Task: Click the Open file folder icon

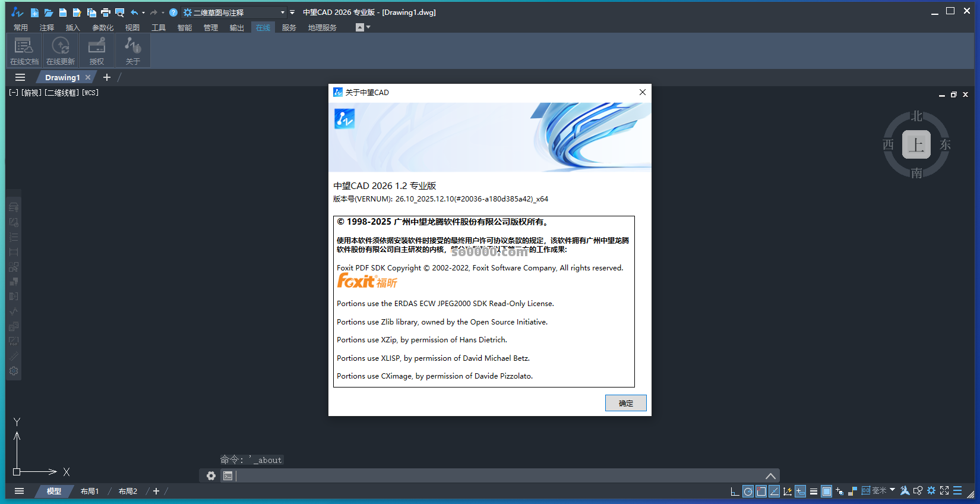Action: [49, 12]
